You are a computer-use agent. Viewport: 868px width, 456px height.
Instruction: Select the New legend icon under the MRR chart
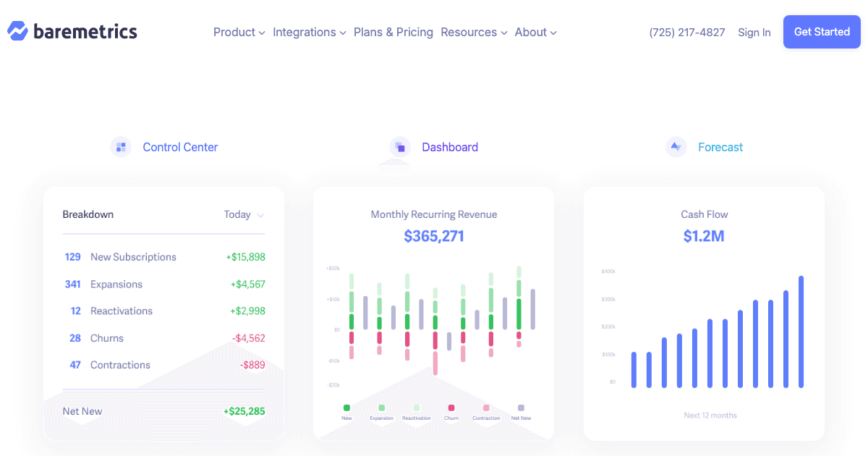point(346,408)
